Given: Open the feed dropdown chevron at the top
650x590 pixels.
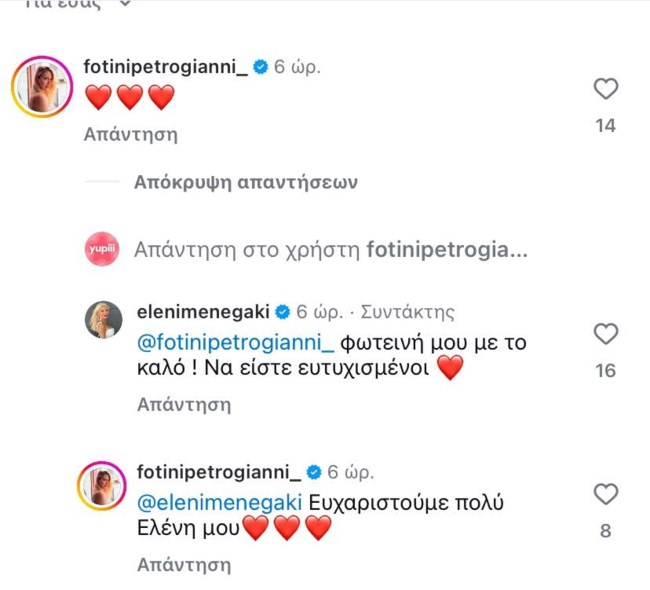Looking at the screenshot, I should pyautogui.click(x=125, y=4).
